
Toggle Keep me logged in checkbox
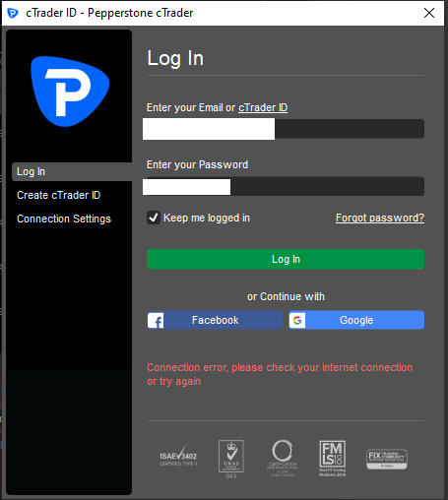point(154,218)
